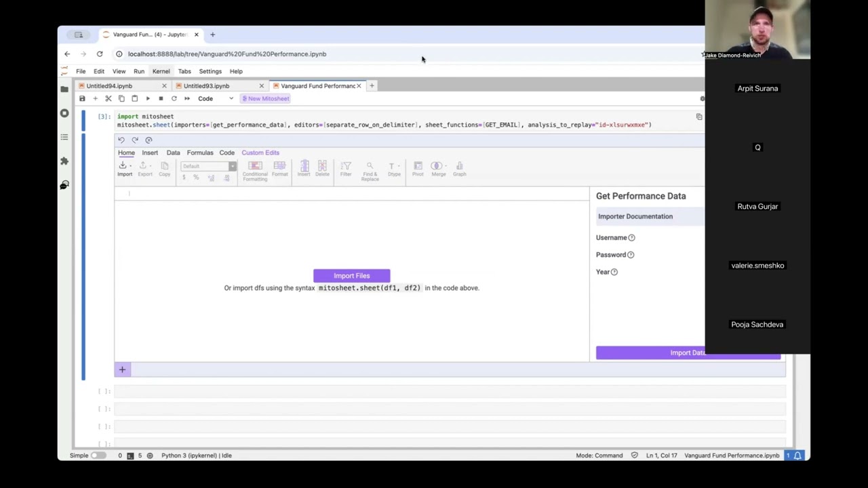Cut selected cell with scissors icon

108,99
